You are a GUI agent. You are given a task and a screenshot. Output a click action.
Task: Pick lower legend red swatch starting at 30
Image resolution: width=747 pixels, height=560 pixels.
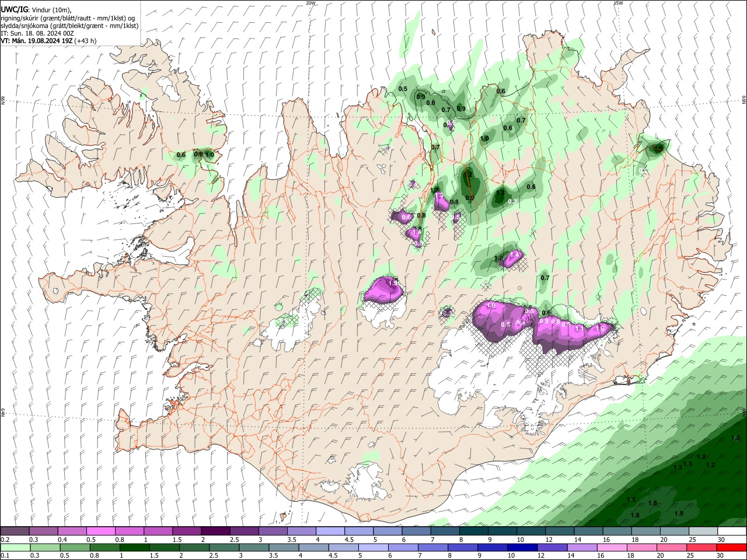pos(731,548)
